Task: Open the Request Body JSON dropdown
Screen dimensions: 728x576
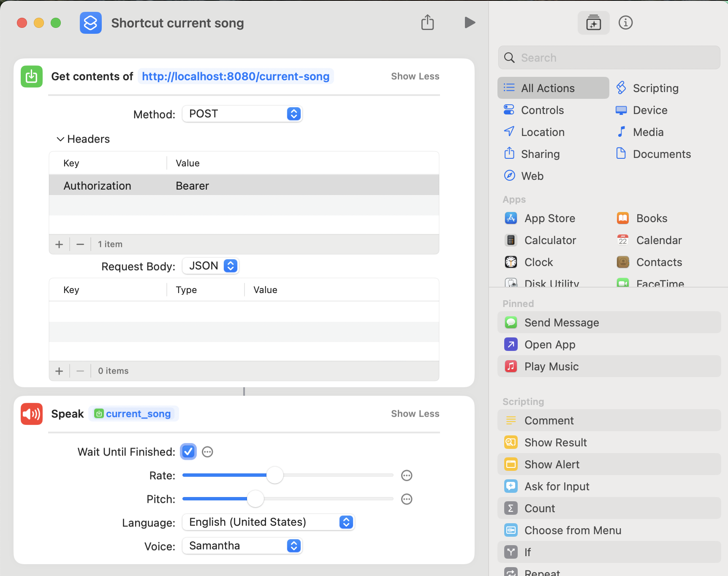Action: [211, 266]
